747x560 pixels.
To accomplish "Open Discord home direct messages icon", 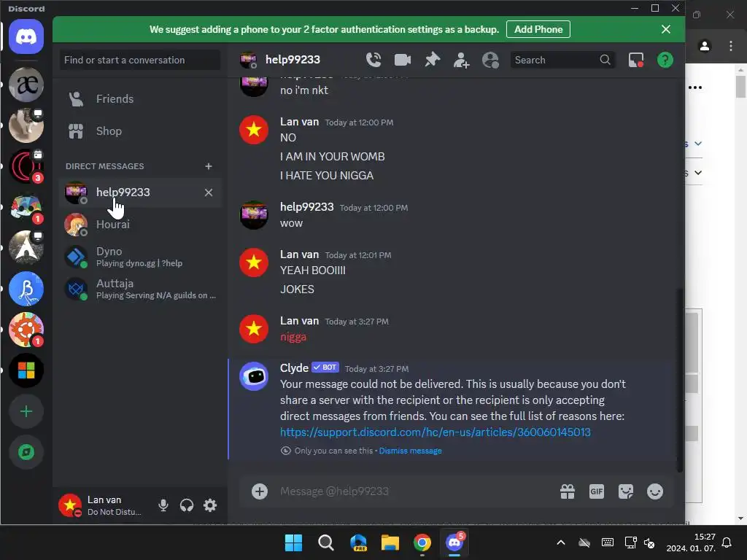I will point(26,36).
